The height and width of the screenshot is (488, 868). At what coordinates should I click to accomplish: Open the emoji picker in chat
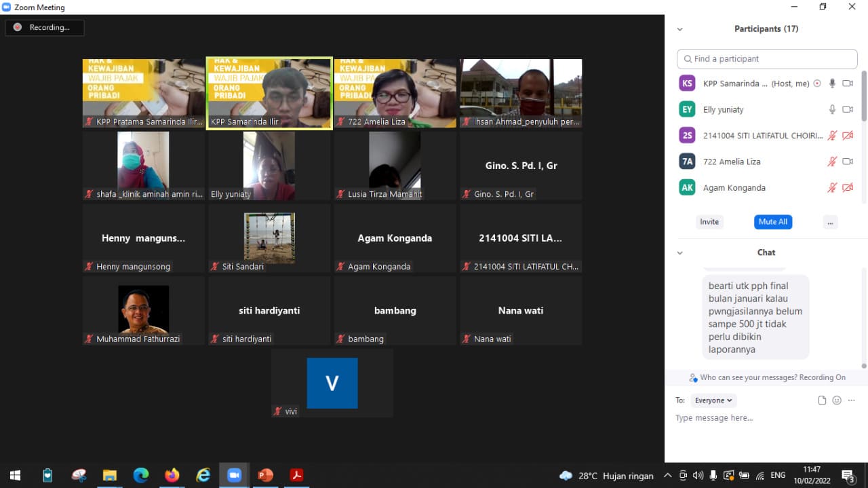pyautogui.click(x=837, y=400)
